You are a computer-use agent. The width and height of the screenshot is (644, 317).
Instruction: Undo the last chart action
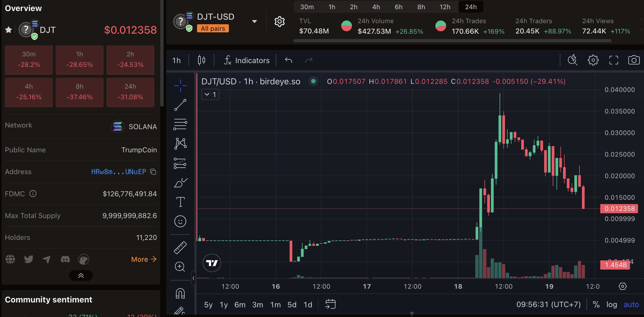[289, 60]
